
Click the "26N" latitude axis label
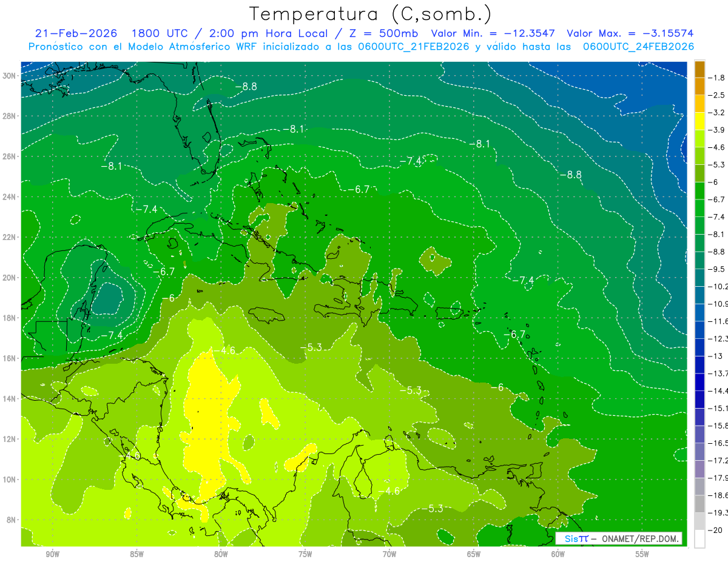10,156
